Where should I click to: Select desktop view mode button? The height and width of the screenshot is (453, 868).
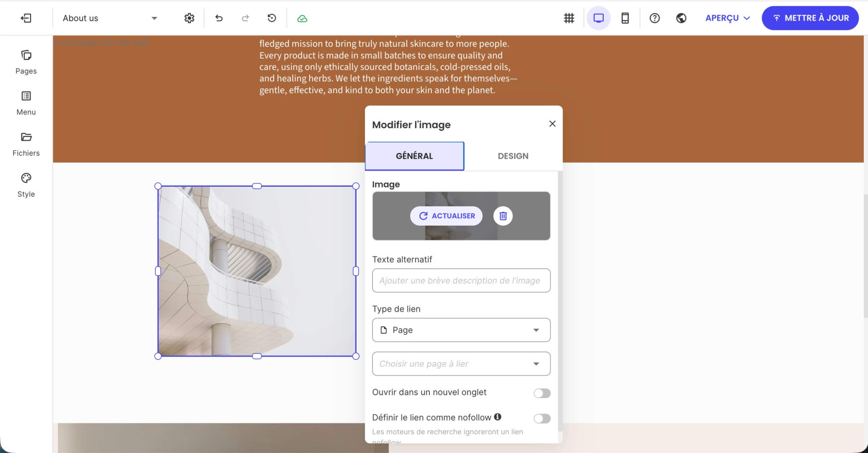599,18
